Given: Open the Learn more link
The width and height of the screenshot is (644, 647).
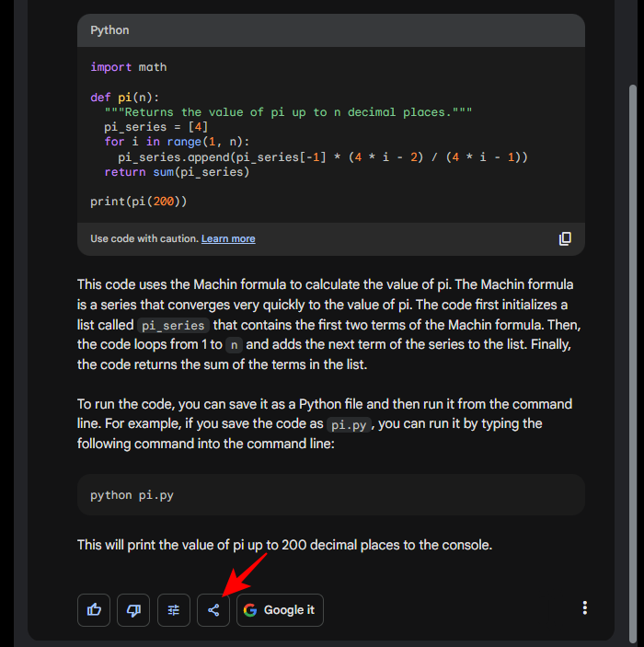Looking at the screenshot, I should (x=228, y=239).
